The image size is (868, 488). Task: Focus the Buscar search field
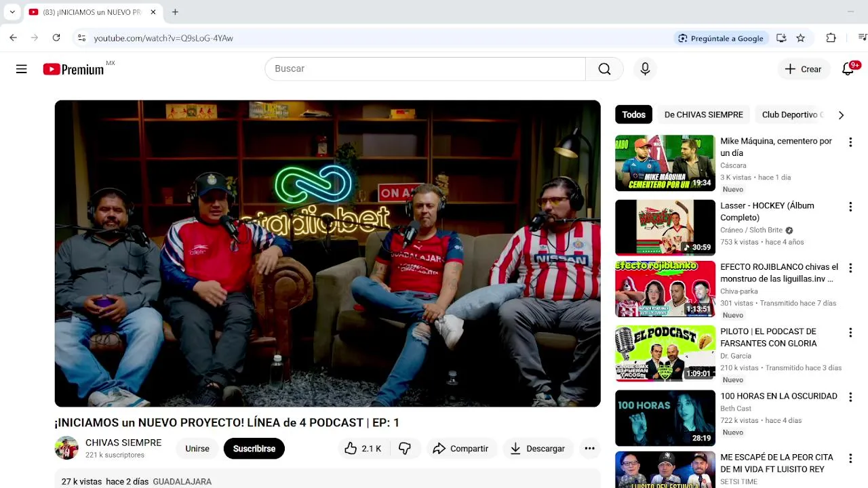(425, 69)
